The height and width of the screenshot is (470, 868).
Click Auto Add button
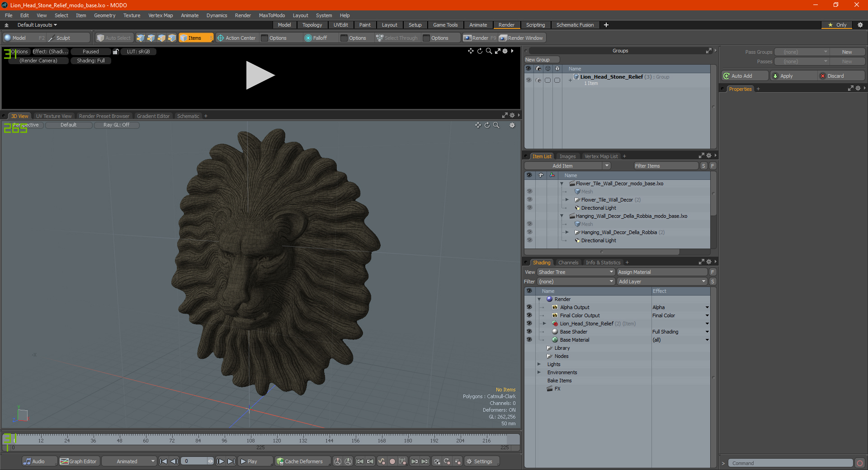point(745,76)
